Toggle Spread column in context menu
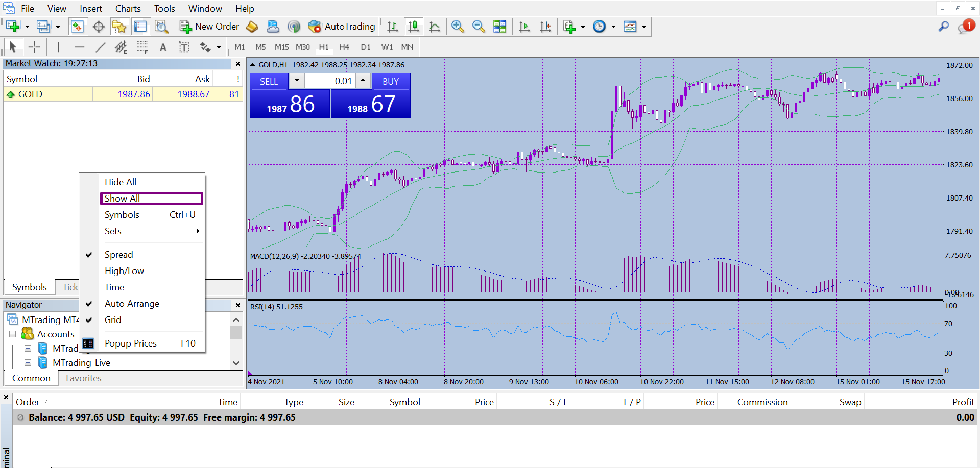Image resolution: width=980 pixels, height=468 pixels. coord(118,255)
